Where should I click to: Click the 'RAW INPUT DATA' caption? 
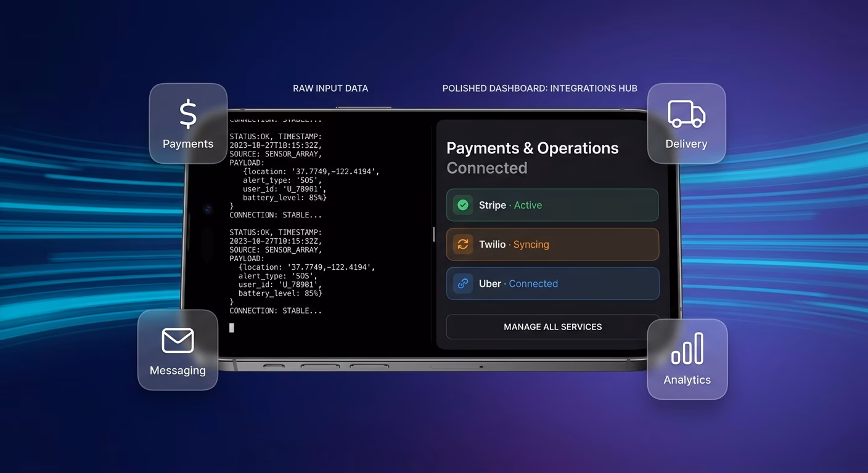click(330, 89)
